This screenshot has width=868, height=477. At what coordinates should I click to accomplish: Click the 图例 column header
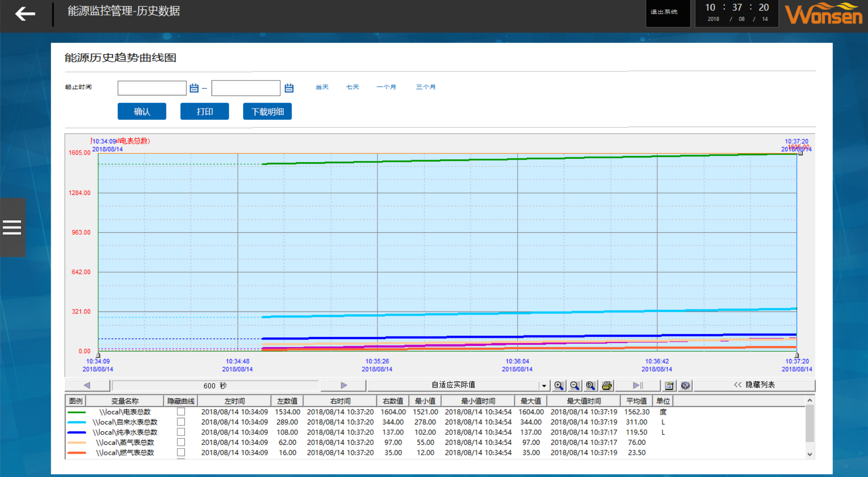(x=76, y=401)
